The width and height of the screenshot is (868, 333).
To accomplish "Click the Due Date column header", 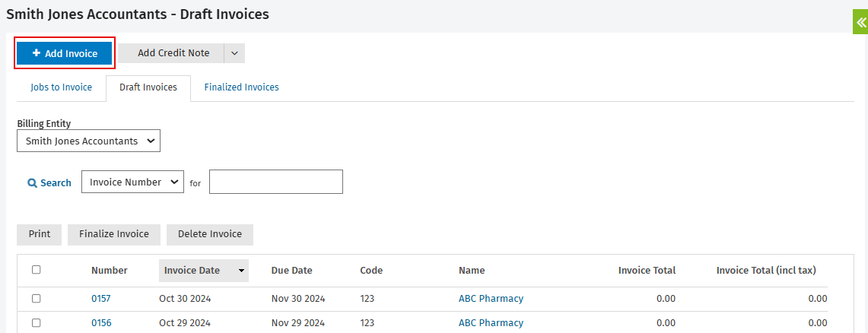I will pos(291,271).
